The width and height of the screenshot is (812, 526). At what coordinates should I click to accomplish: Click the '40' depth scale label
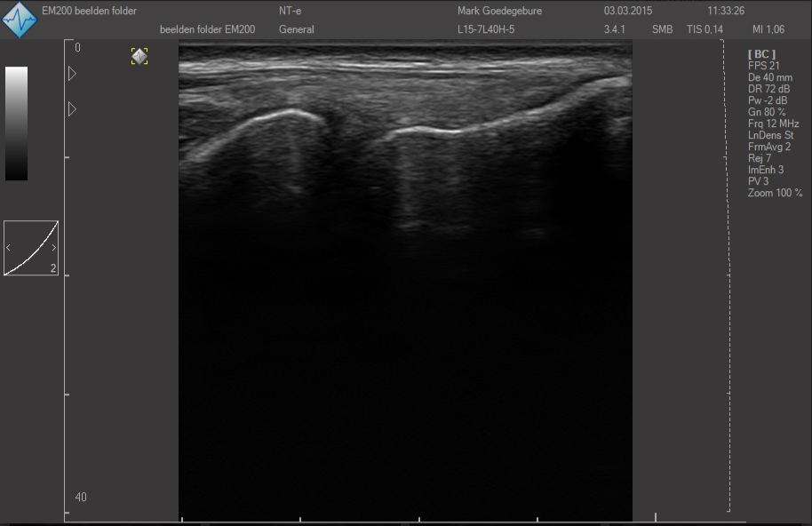click(x=81, y=497)
